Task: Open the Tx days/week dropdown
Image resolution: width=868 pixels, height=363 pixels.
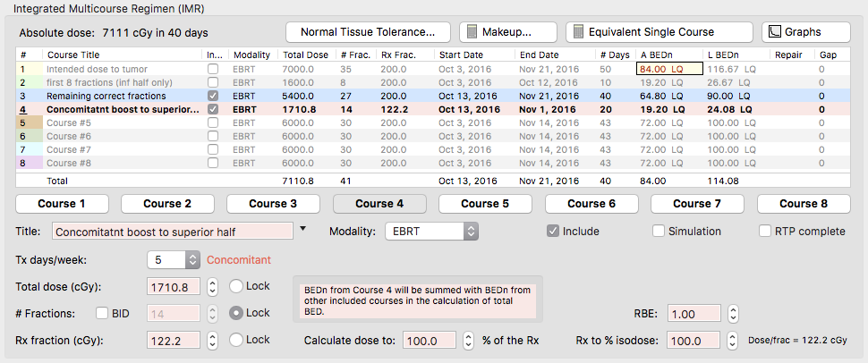Action: (x=192, y=260)
